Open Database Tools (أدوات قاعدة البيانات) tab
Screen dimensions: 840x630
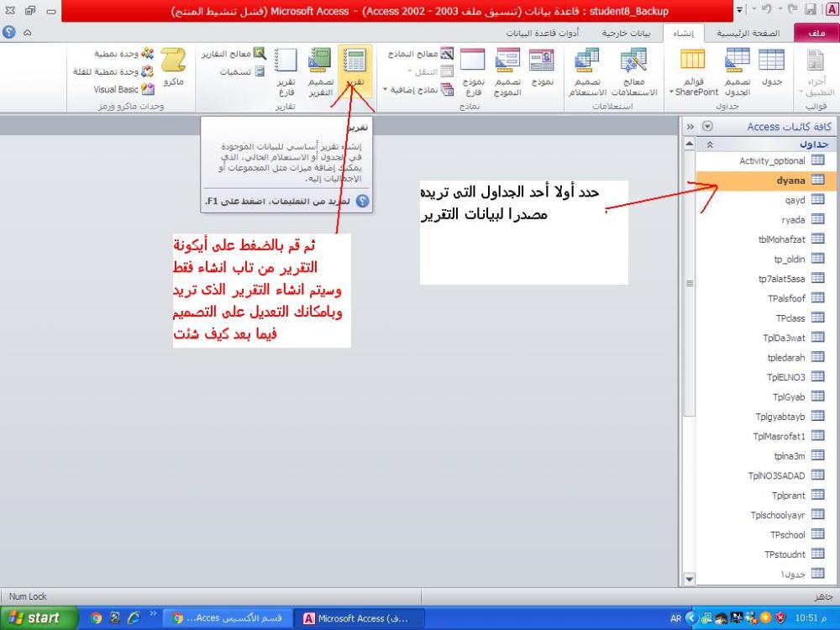(x=543, y=34)
